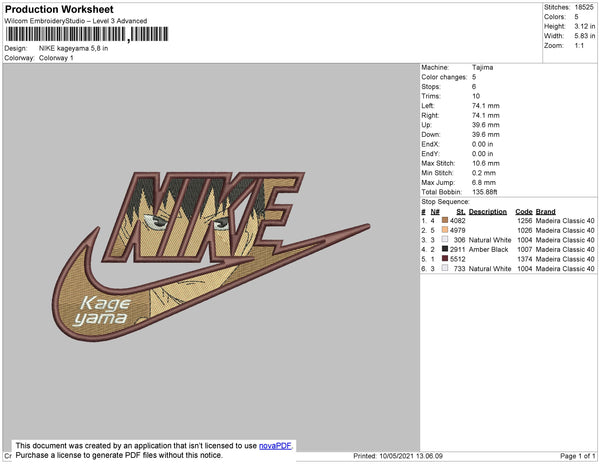The width and height of the screenshot is (600, 464).
Task: Click thread code 1007
Action: [x=524, y=249]
